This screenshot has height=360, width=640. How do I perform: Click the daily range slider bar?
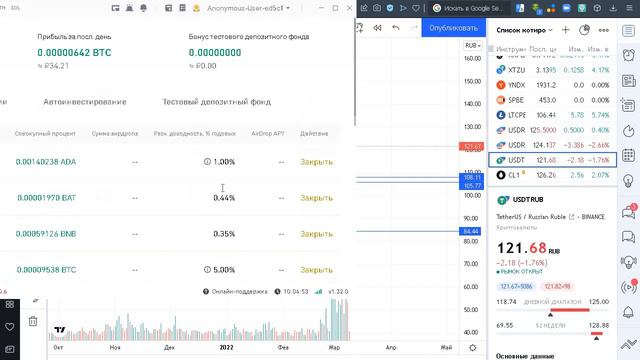pos(552,310)
